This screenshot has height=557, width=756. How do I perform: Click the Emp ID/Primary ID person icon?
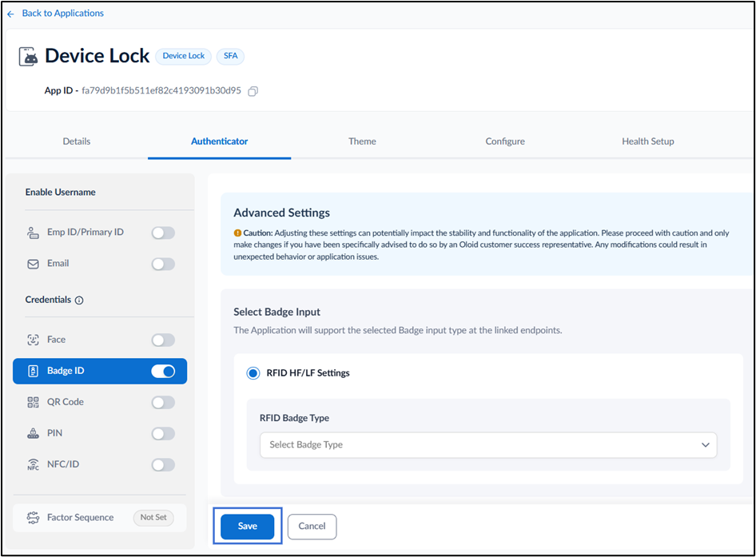point(33,233)
